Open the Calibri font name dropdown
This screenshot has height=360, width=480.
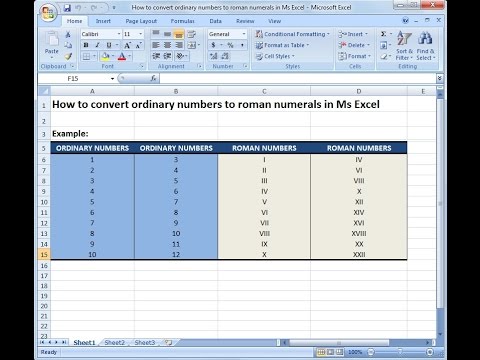[x=119, y=34]
